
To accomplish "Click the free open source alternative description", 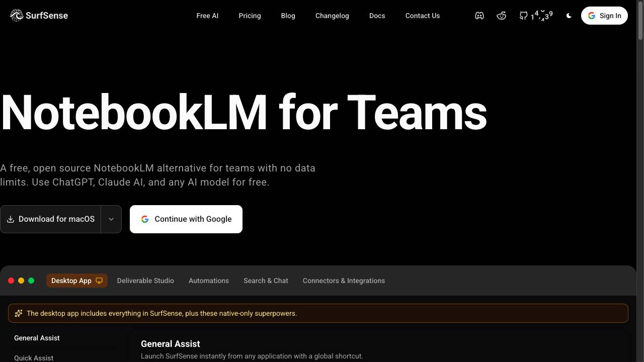I will [157, 175].
